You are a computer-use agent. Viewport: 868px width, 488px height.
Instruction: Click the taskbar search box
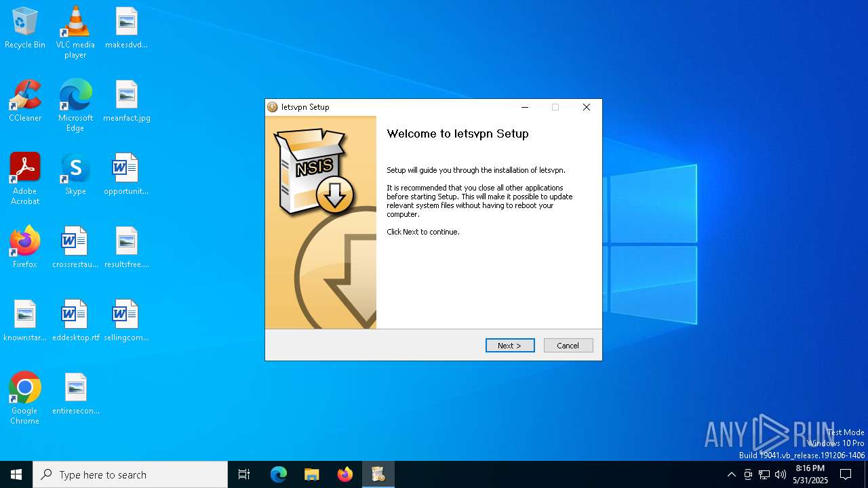pos(130,474)
